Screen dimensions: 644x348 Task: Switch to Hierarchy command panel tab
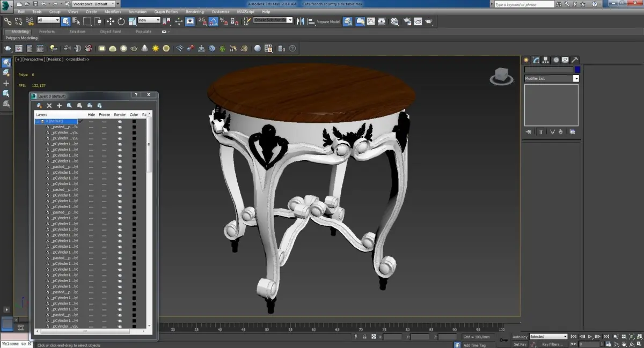(x=545, y=60)
